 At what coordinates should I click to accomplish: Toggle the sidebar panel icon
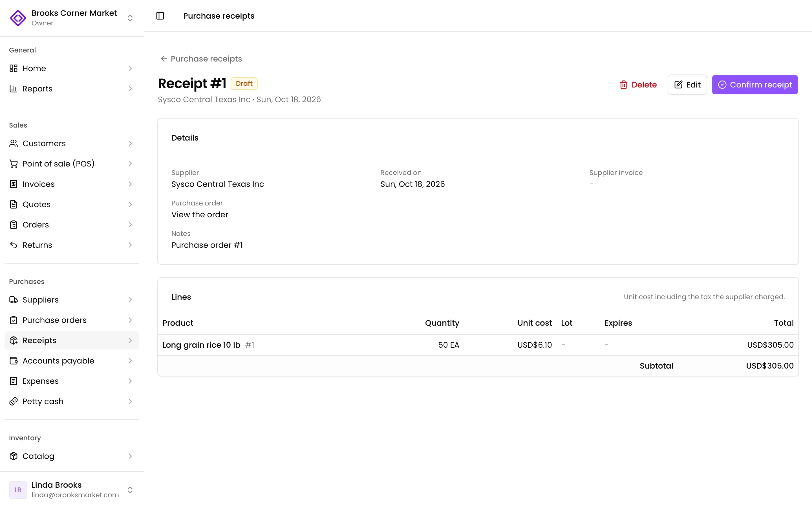(160, 16)
